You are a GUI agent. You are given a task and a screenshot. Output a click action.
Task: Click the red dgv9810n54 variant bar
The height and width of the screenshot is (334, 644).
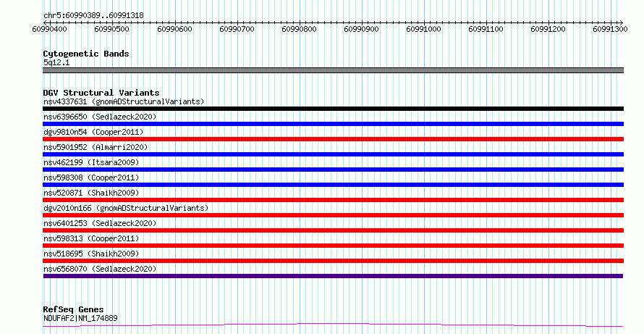(333, 139)
